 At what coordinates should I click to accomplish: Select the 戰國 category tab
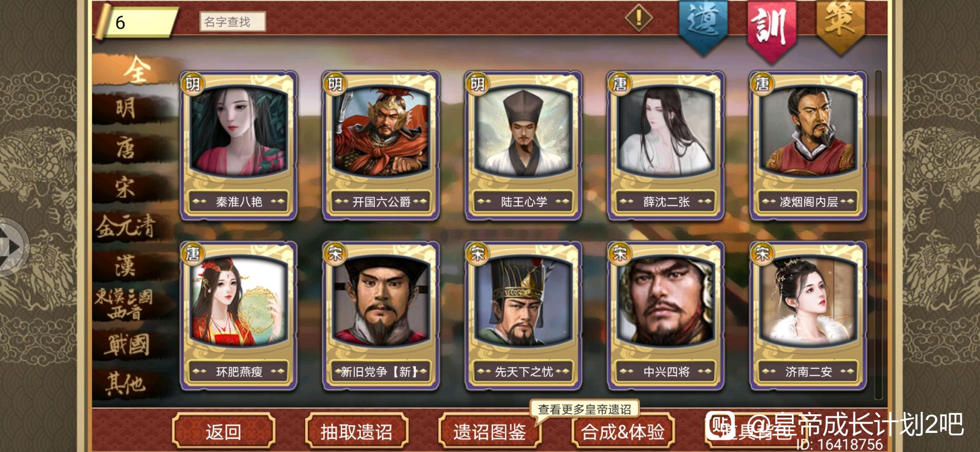point(126,345)
